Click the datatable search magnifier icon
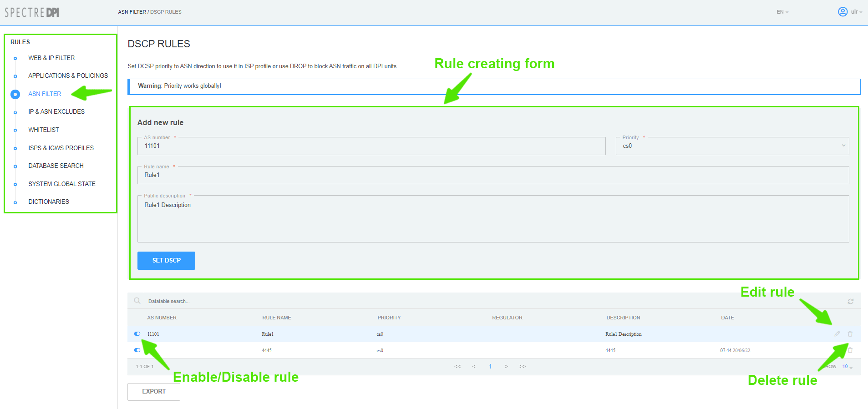868x409 pixels. tap(137, 301)
